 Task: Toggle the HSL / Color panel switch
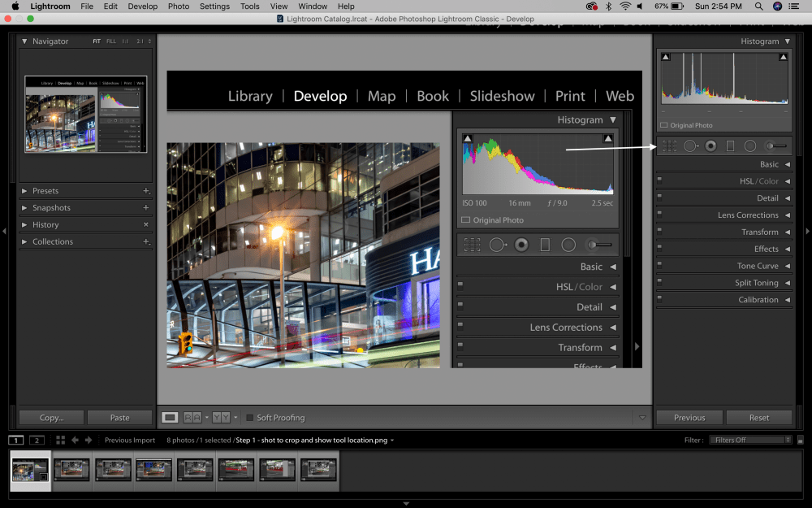click(x=659, y=181)
